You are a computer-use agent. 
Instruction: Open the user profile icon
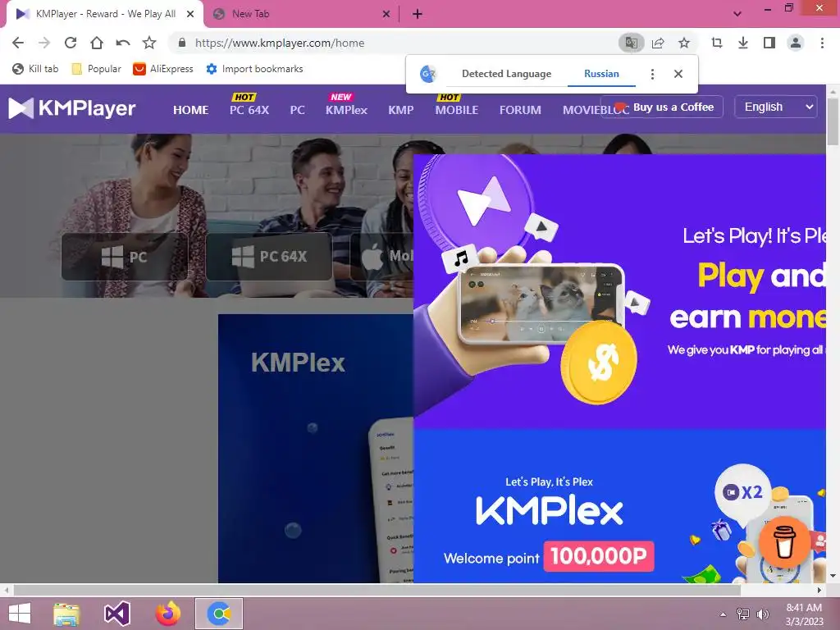point(796,43)
